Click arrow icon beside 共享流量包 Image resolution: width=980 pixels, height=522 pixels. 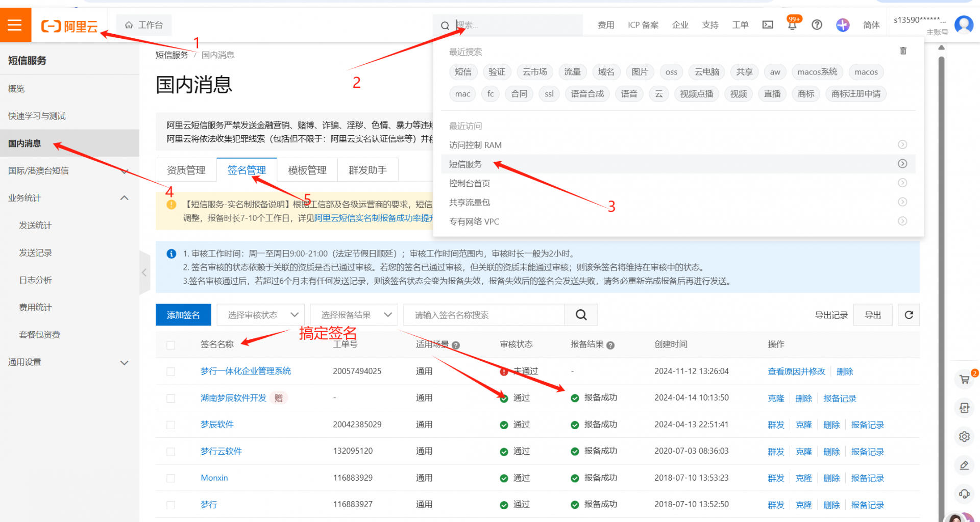click(902, 202)
